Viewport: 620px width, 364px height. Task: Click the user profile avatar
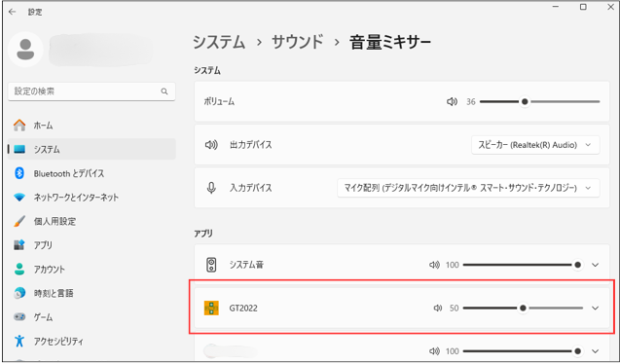(x=25, y=50)
